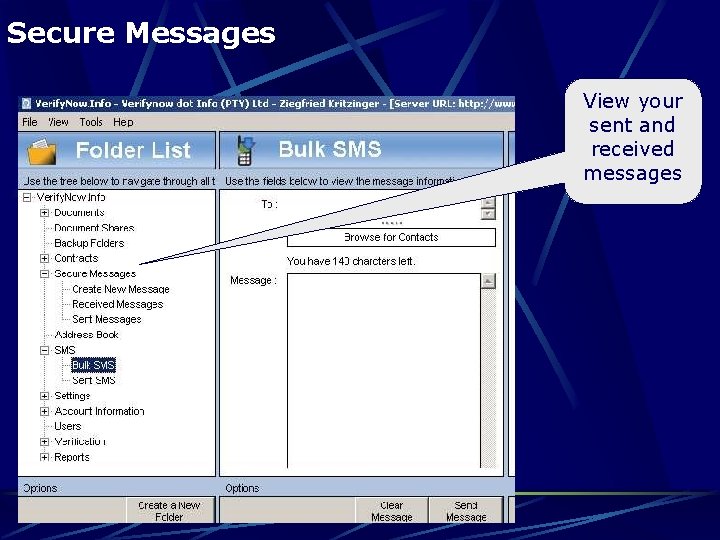Select Verification in the folder tree

coord(80,442)
